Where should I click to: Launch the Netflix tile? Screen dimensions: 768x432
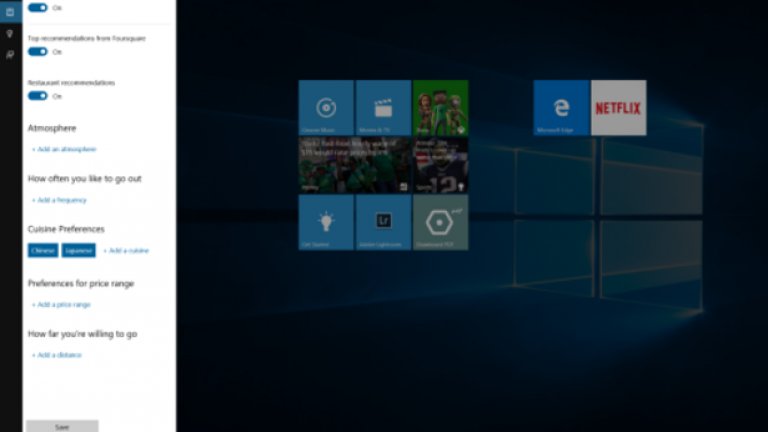[x=618, y=107]
